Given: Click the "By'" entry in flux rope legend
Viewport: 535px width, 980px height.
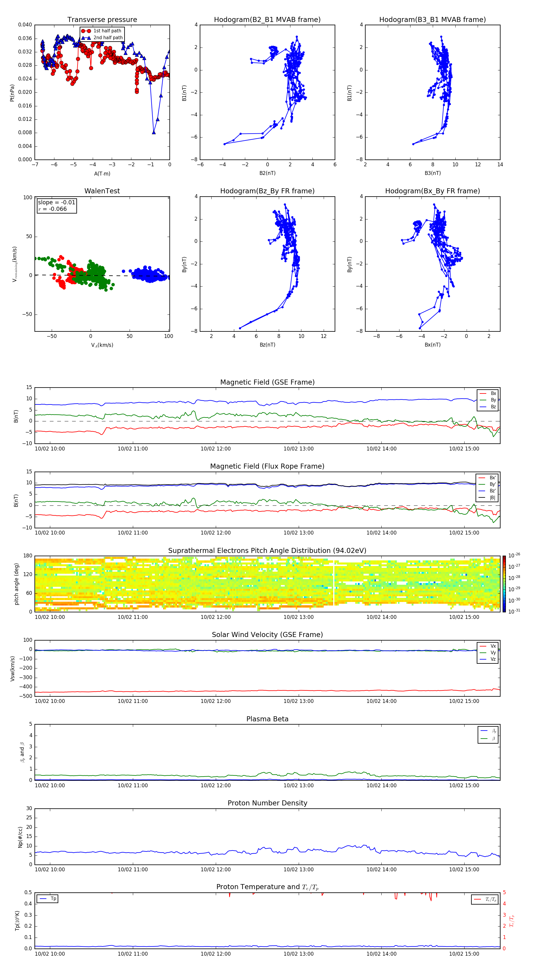Looking at the screenshot, I should [487, 484].
